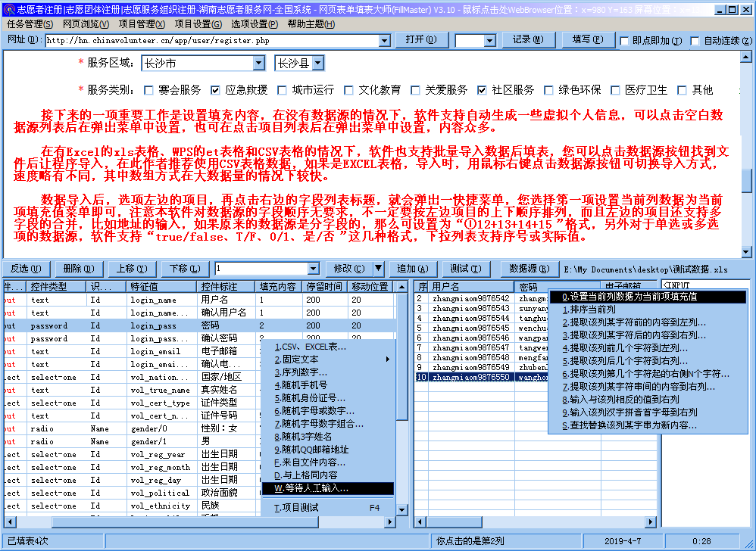Click the 数据源 button
This screenshot has width=756, height=551.
point(529,269)
